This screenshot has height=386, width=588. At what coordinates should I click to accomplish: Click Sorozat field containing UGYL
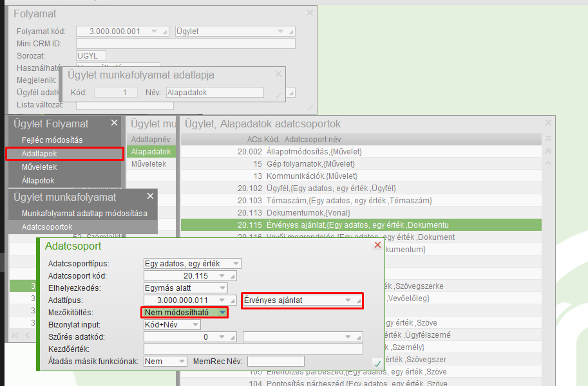pyautogui.click(x=91, y=55)
